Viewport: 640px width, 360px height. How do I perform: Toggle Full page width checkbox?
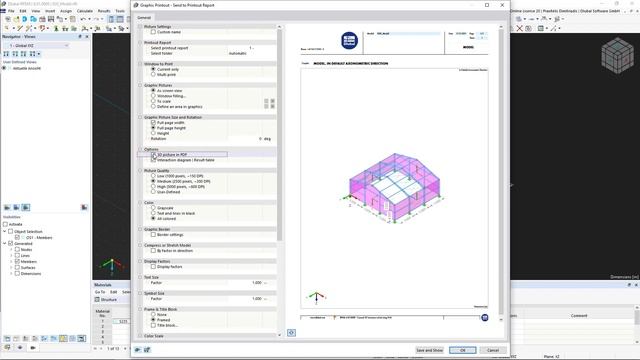click(153, 122)
